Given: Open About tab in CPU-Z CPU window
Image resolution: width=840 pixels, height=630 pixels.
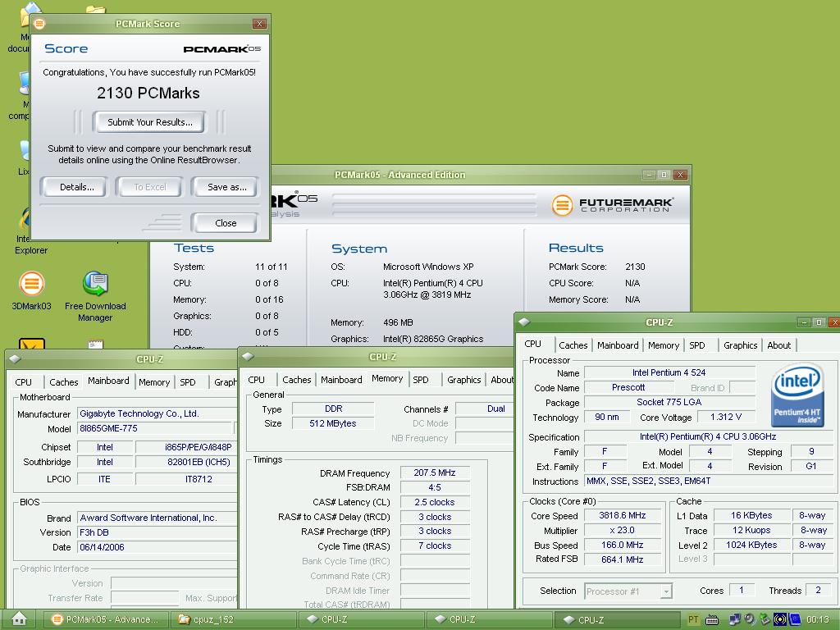Looking at the screenshot, I should pyautogui.click(x=779, y=345).
